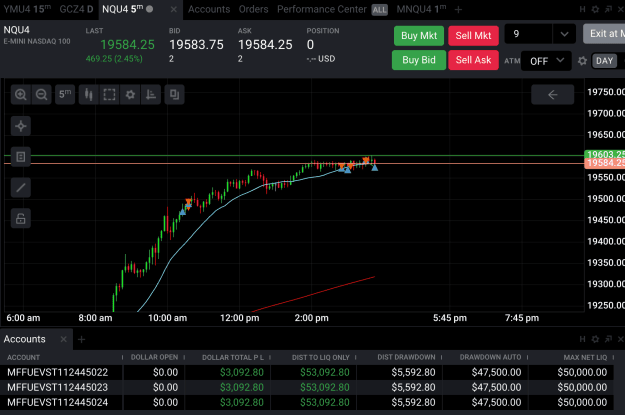
Task: Open the ATM OFF dropdown
Action: coord(546,61)
